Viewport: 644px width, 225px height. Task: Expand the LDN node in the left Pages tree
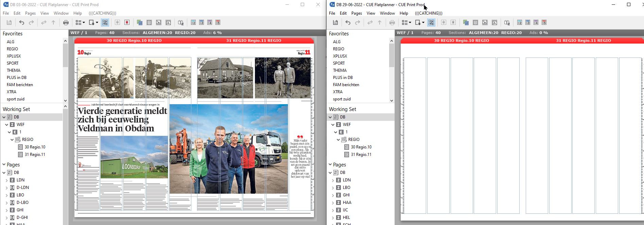click(x=7, y=180)
